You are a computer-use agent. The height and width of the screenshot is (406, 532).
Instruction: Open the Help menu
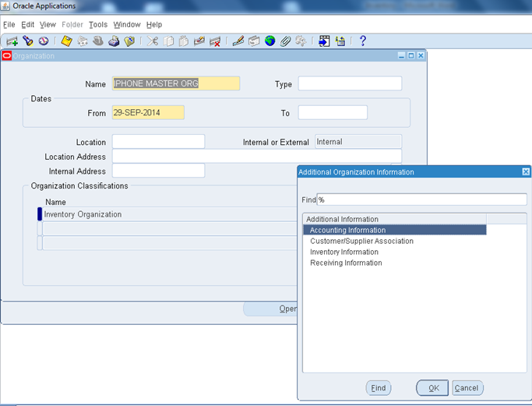[154, 25]
